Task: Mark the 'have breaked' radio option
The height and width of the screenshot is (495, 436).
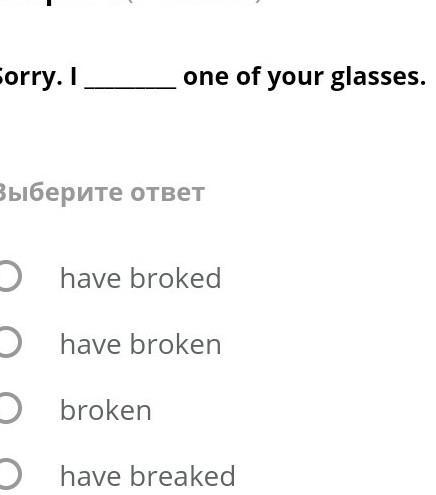Action: click(x=8, y=474)
